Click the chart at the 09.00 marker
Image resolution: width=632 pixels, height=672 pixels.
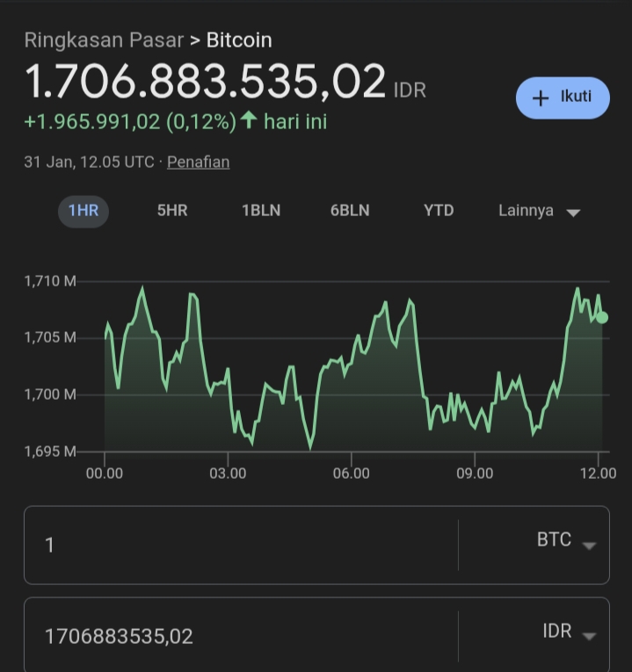point(475,473)
